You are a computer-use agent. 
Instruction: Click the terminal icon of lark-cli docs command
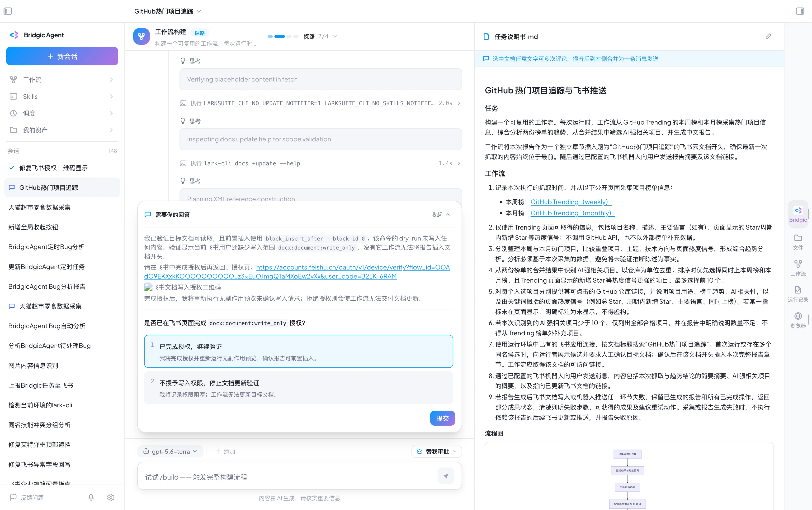coord(183,163)
